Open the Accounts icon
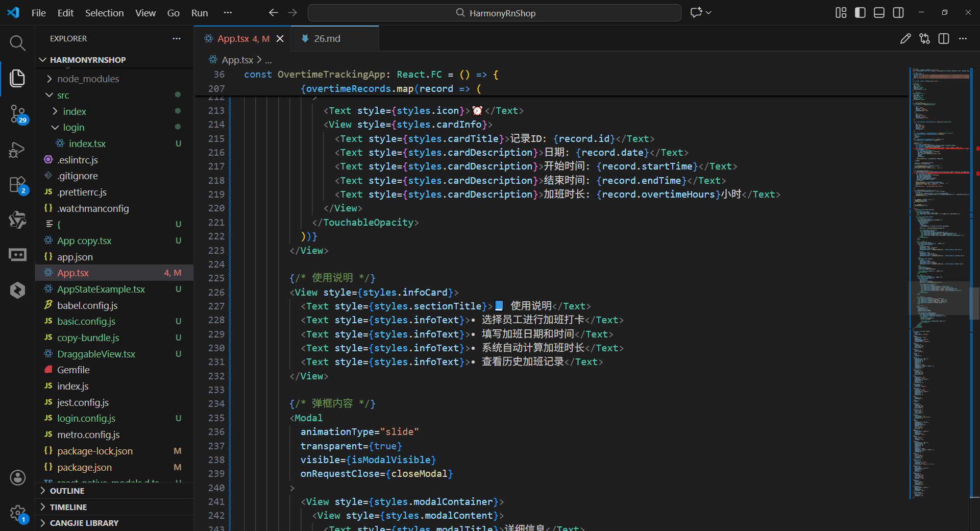The width and height of the screenshot is (980, 531). 17,477
